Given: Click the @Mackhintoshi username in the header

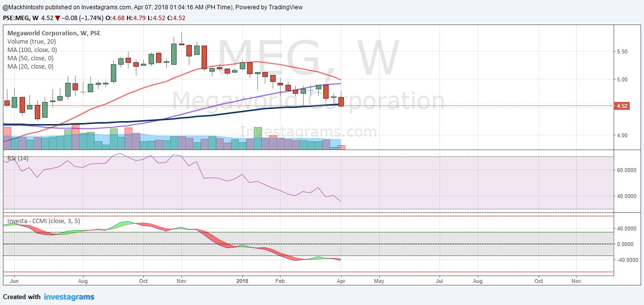Looking at the screenshot, I should 24,7.
